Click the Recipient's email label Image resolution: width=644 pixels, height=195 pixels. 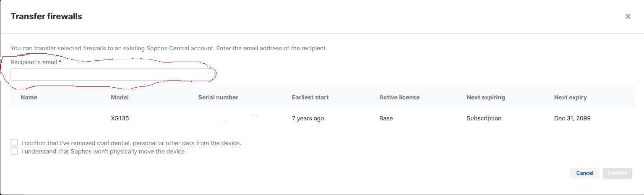click(x=34, y=62)
